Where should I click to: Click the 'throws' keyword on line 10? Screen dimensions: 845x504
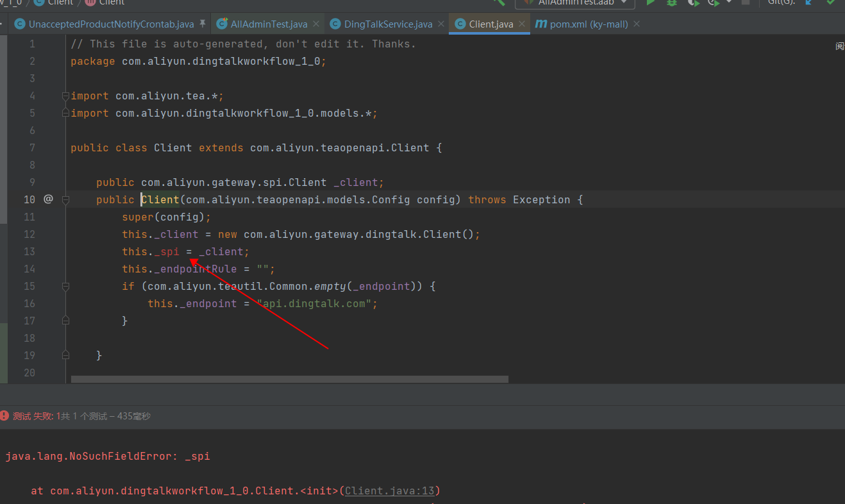[487, 200]
